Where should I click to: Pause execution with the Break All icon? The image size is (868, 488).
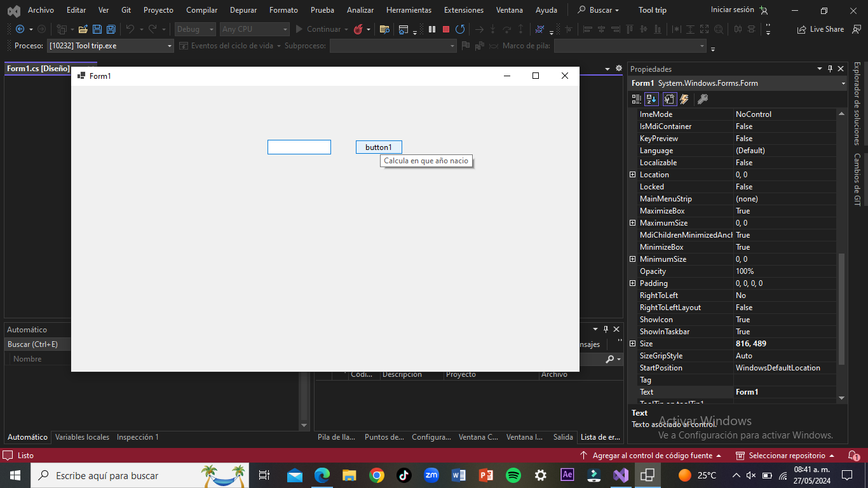(432, 29)
